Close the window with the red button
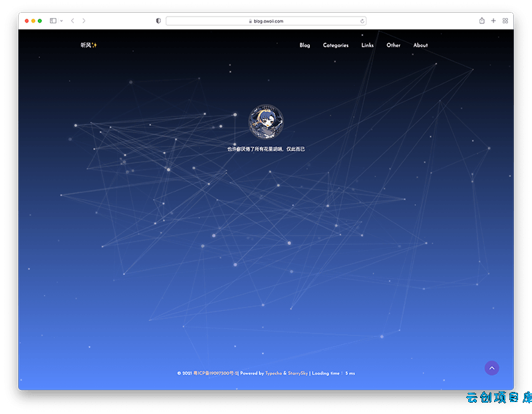532x414 pixels. 27,21
